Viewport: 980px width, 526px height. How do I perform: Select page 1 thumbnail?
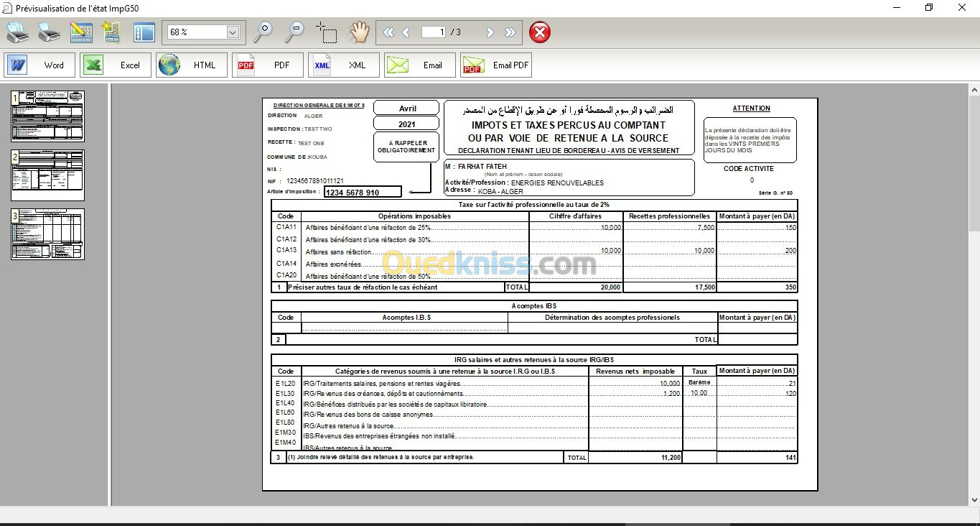tap(47, 116)
